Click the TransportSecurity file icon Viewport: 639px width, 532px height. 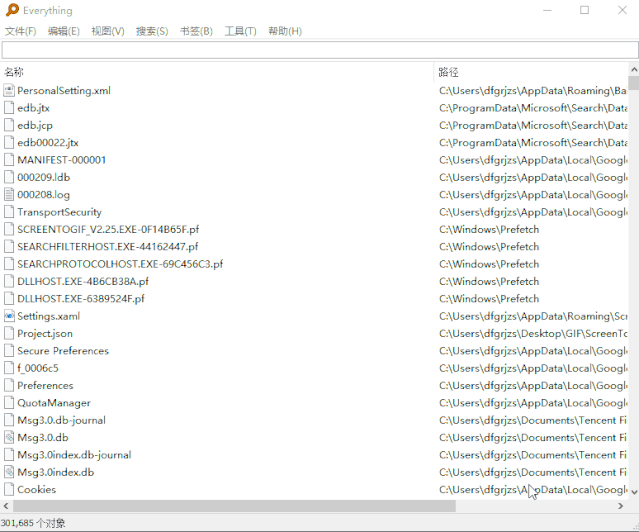tap(9, 212)
